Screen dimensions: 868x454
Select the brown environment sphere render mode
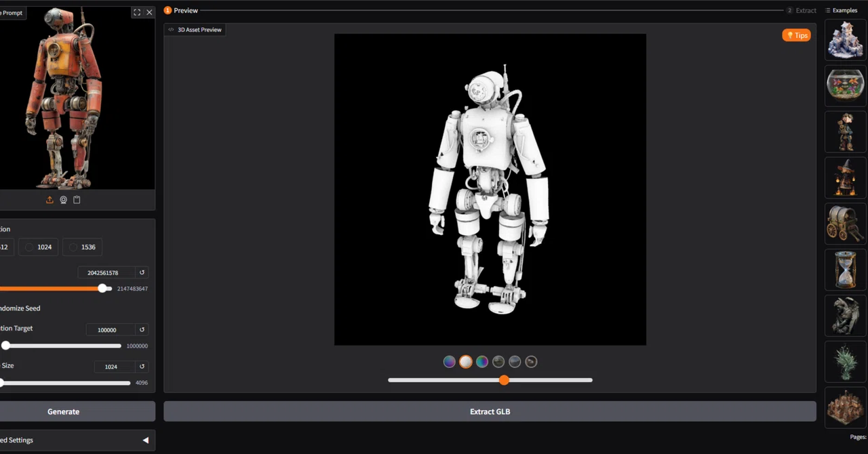[531, 362]
